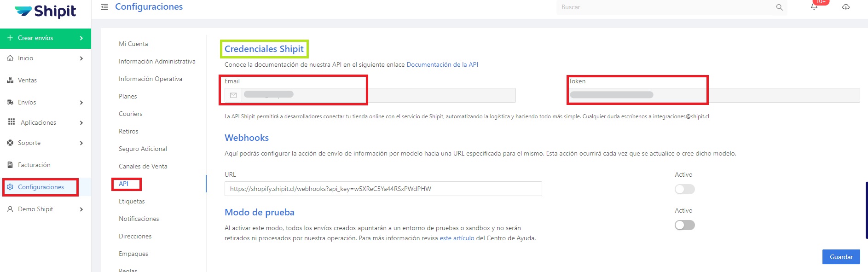Open Mi Cuenta settings section
Image resolution: width=868 pixels, height=272 pixels.
133,44
